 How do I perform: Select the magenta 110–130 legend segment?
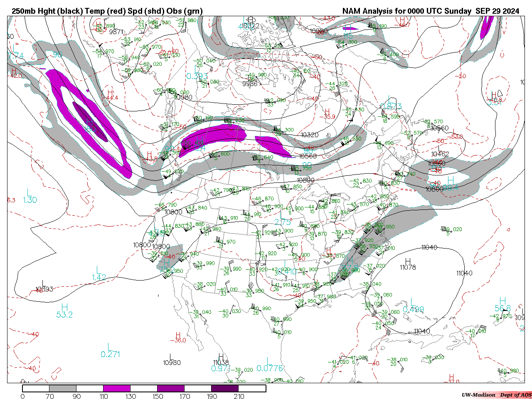[x=117, y=388]
